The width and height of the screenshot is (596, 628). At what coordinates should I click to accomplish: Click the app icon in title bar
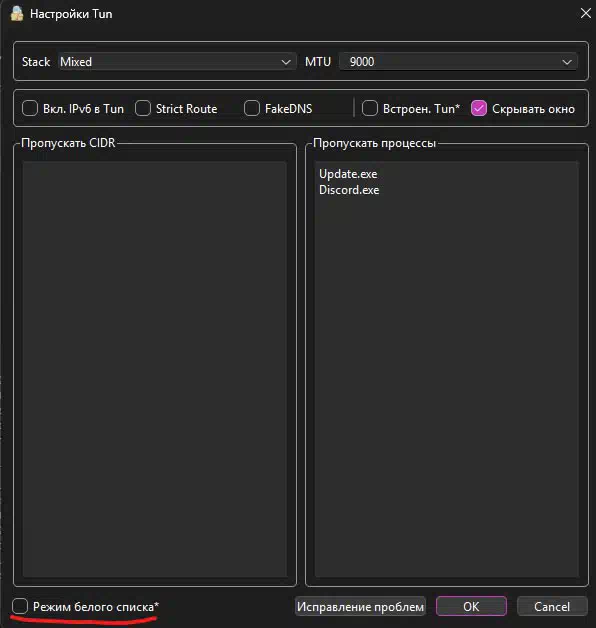pos(17,14)
